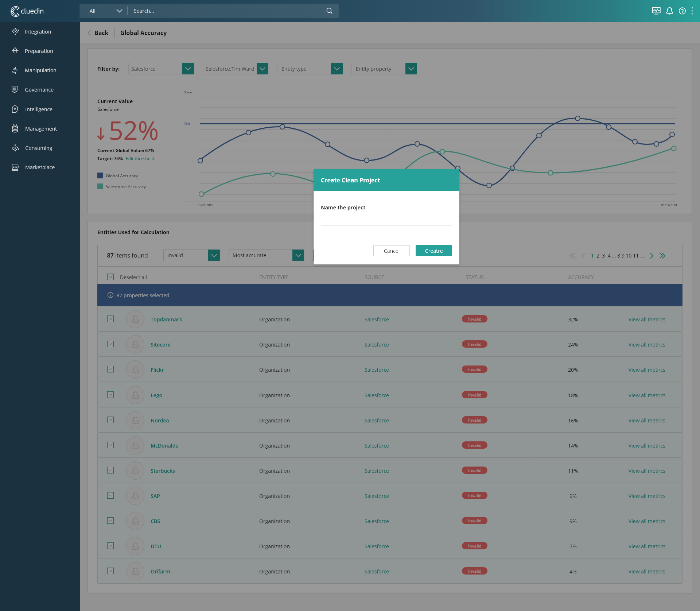The height and width of the screenshot is (611, 700).
Task: Open the Entity property dropdown
Action: click(x=384, y=69)
